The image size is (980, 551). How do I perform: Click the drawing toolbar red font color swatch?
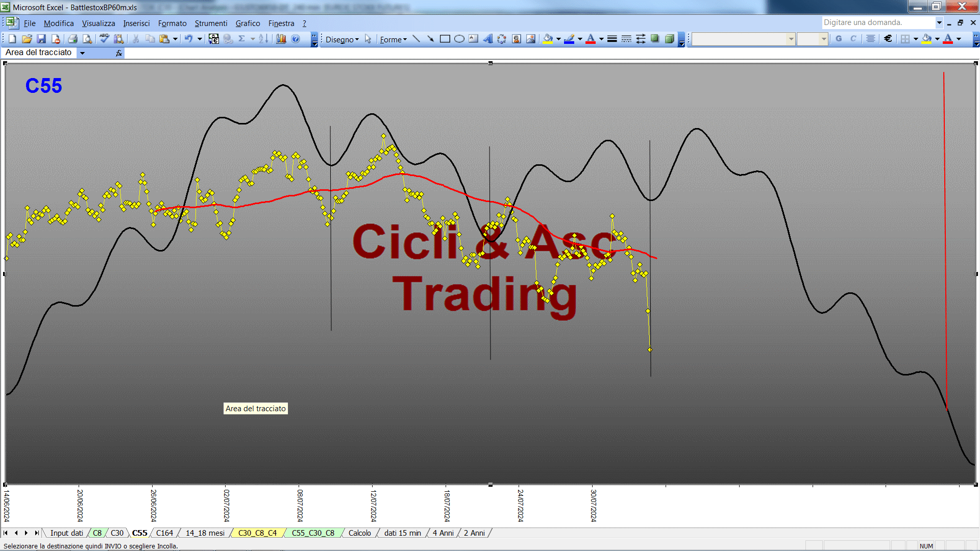(591, 39)
